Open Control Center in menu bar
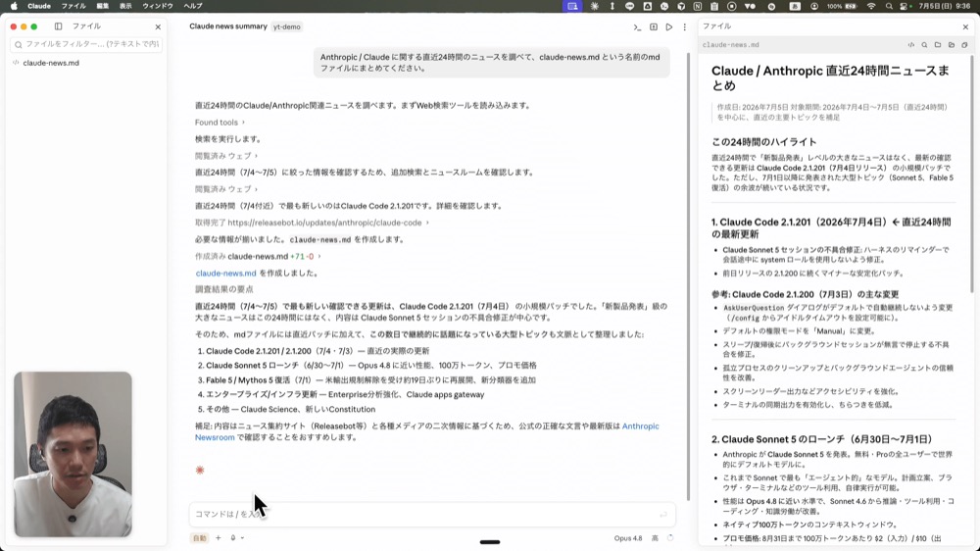Image resolution: width=980 pixels, height=551 pixels. tap(904, 6)
